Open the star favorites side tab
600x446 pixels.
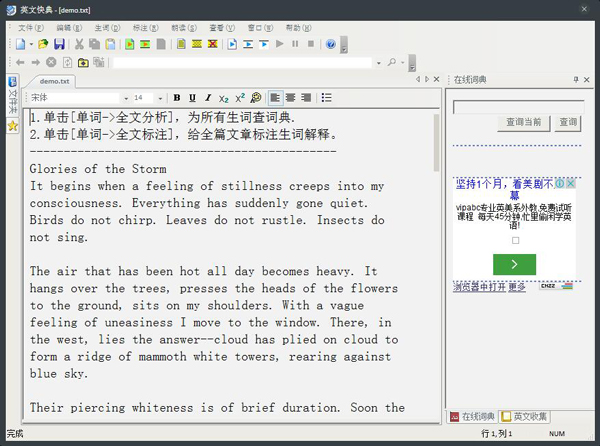tap(13, 126)
